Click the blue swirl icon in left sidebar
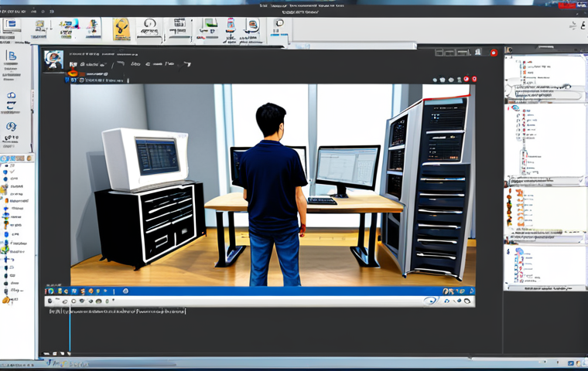This screenshot has height=371, width=588. tap(11, 127)
